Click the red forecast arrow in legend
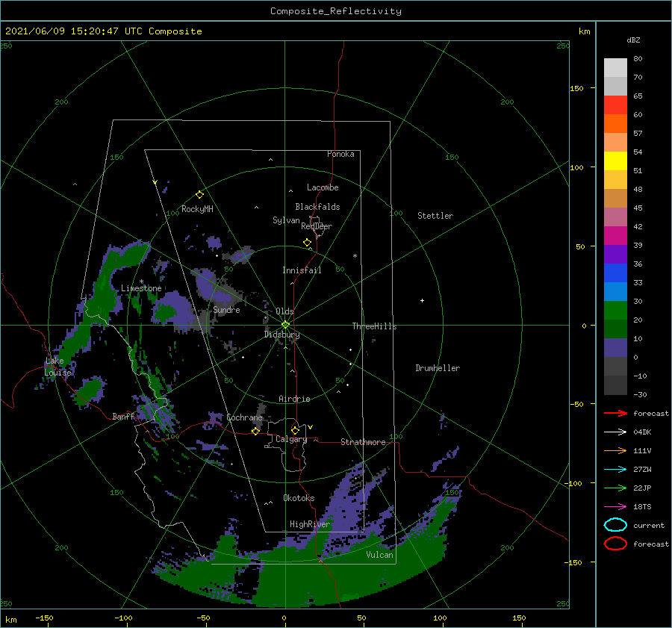672x628 pixels. point(615,413)
